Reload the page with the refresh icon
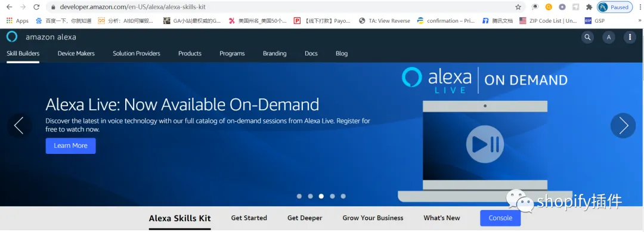The width and height of the screenshot is (644, 232). click(x=36, y=7)
